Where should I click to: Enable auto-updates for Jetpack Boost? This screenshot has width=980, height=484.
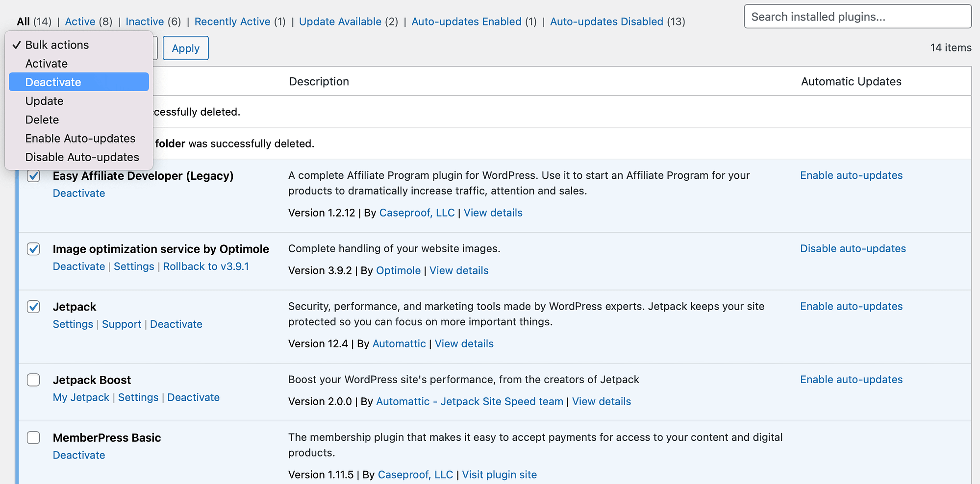852,380
